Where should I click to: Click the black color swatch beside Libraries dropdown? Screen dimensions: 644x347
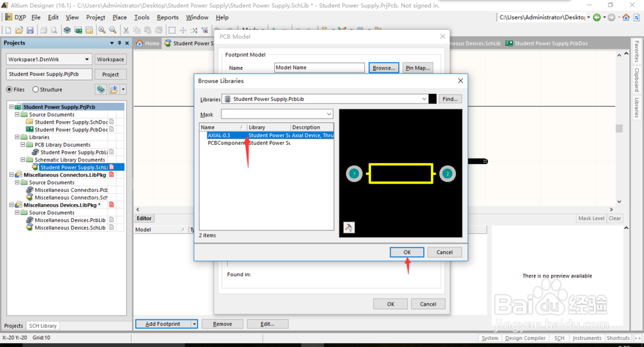pyautogui.click(x=433, y=99)
